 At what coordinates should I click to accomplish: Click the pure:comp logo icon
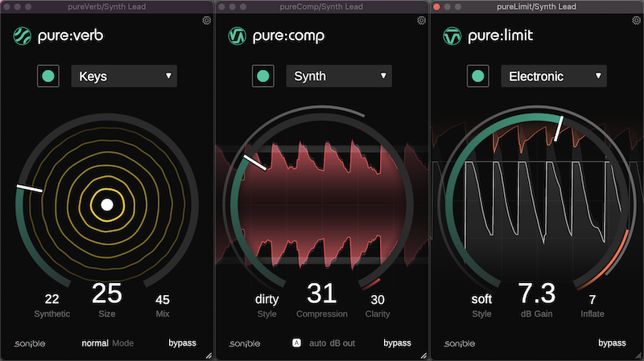236,36
